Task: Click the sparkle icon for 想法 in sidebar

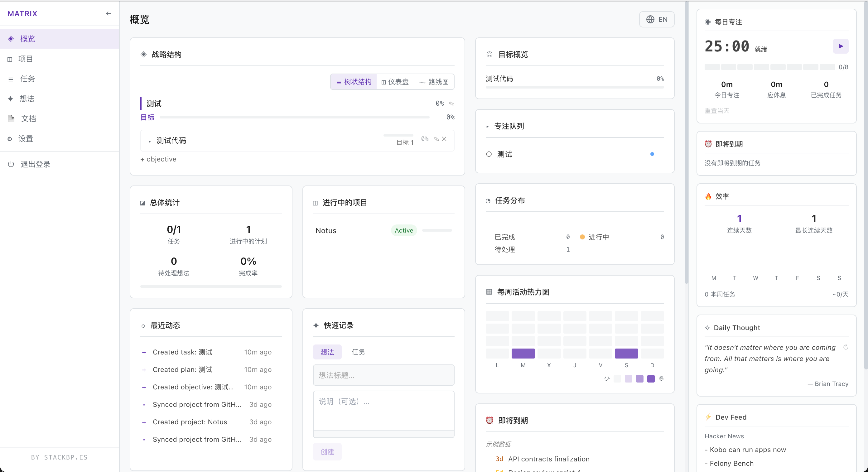Action: pos(11,99)
